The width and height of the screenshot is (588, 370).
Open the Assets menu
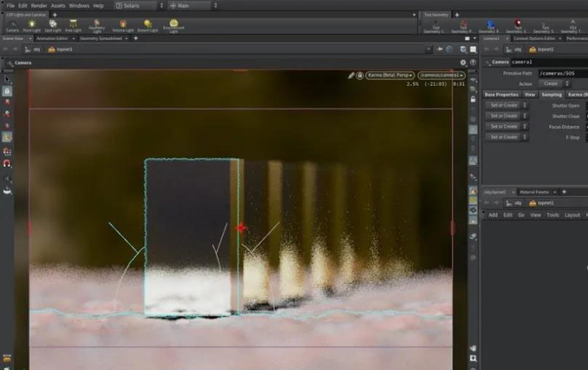58,6
